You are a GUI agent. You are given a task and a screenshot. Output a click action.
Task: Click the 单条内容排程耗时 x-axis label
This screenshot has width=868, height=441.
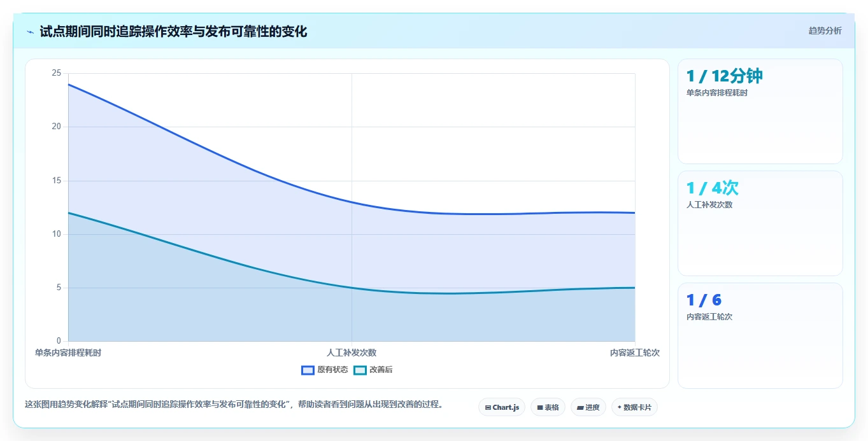68,353
